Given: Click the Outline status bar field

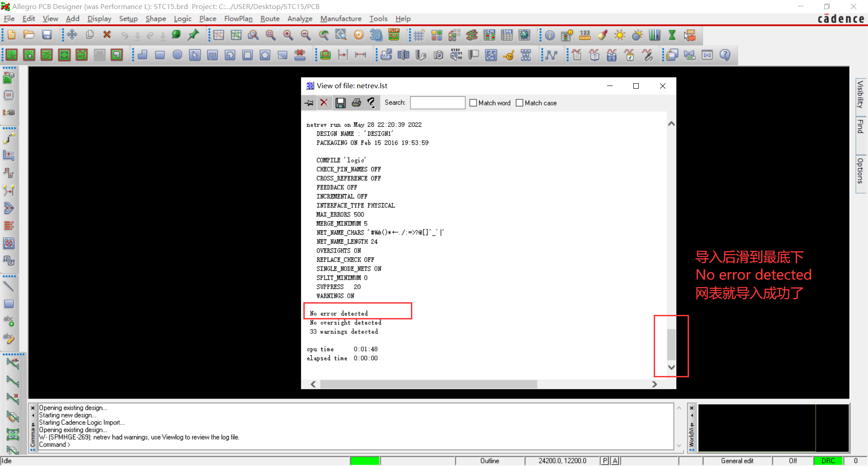Looking at the screenshot, I should pyautogui.click(x=490, y=461).
